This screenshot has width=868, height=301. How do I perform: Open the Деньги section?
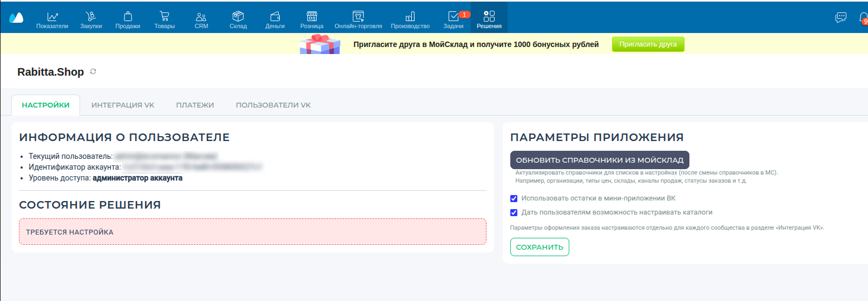pyautogui.click(x=275, y=20)
